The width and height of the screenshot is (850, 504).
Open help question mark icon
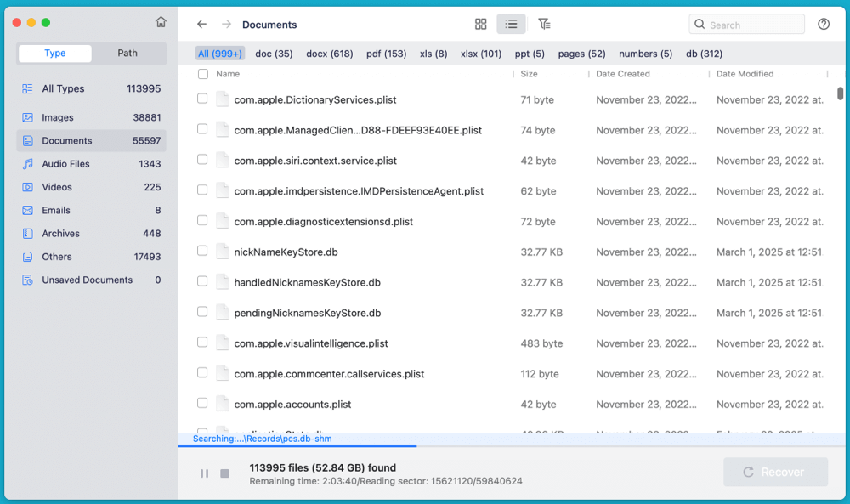pyautogui.click(x=823, y=25)
